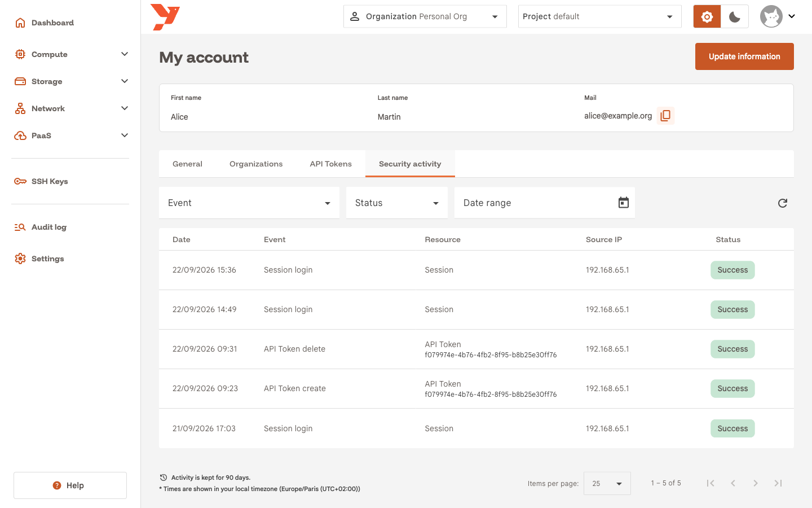Go to the last page of results

tap(778, 483)
